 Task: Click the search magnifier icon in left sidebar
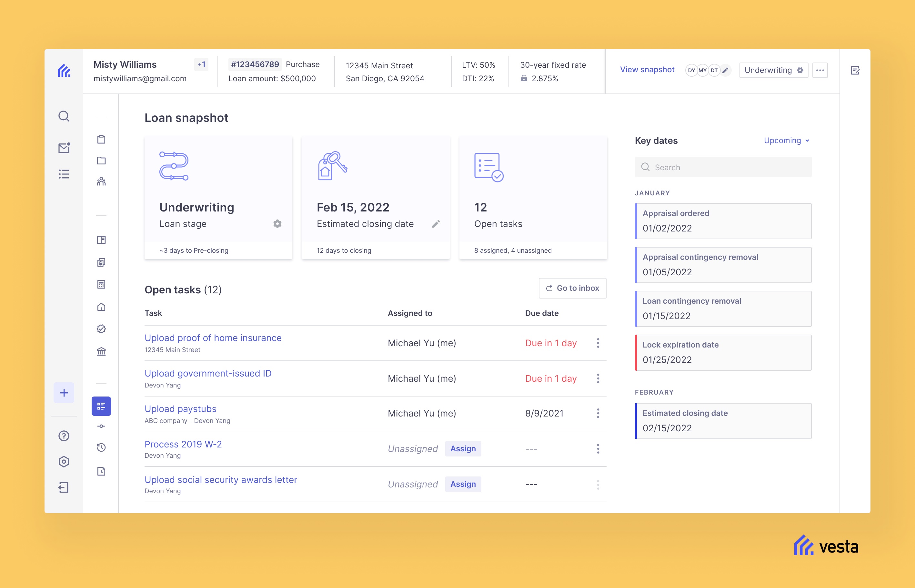coord(64,116)
